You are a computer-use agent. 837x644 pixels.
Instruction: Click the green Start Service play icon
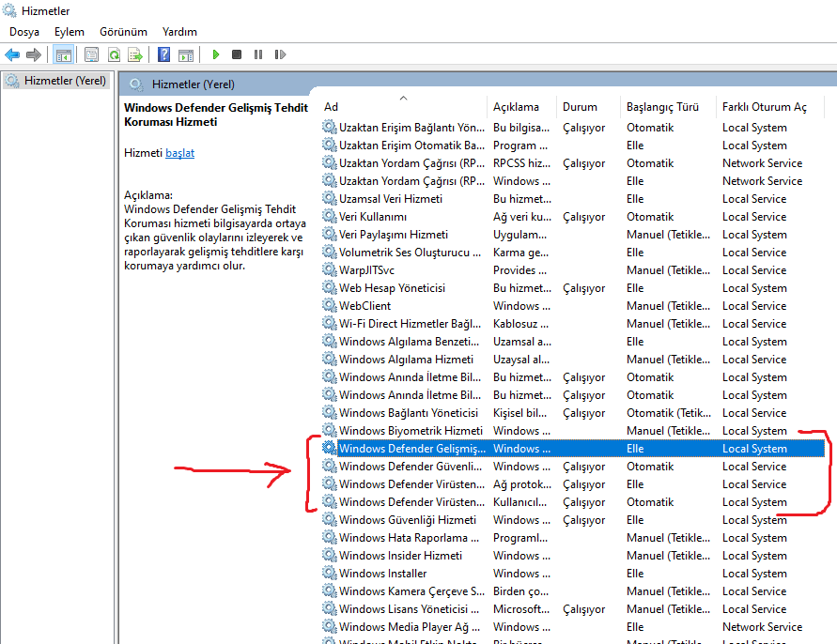pos(216,54)
